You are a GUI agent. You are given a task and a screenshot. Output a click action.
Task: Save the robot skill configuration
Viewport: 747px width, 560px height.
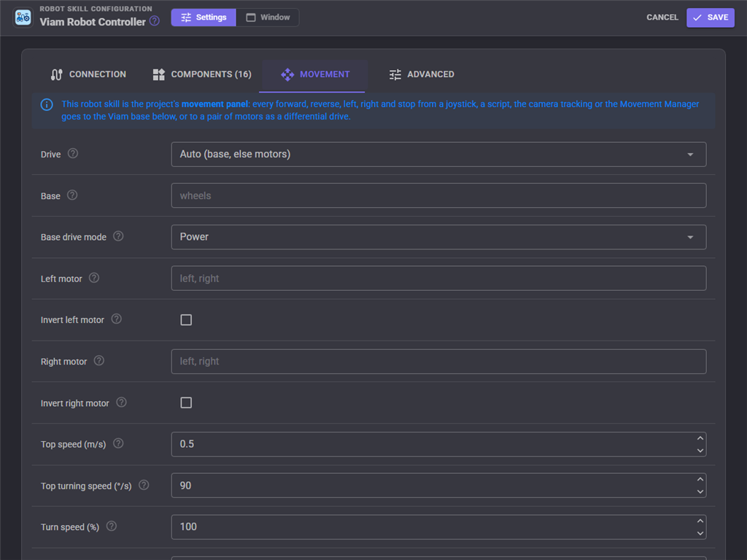point(711,17)
